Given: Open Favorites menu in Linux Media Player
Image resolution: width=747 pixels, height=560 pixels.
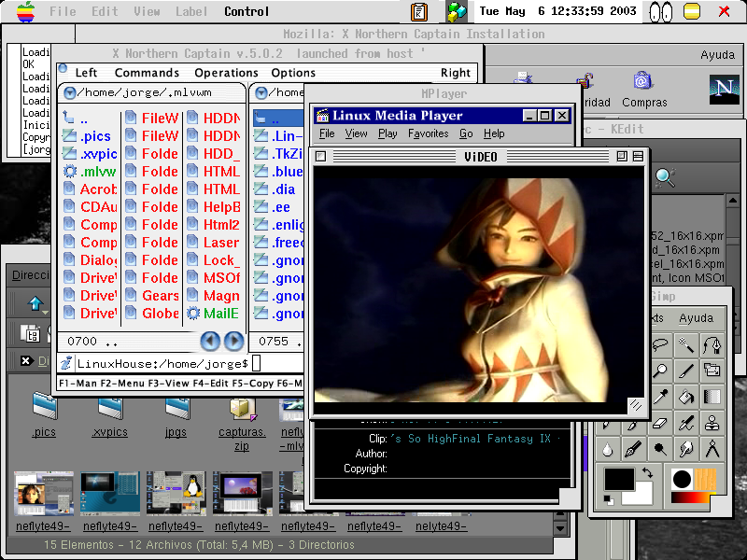Looking at the screenshot, I should tap(429, 133).
